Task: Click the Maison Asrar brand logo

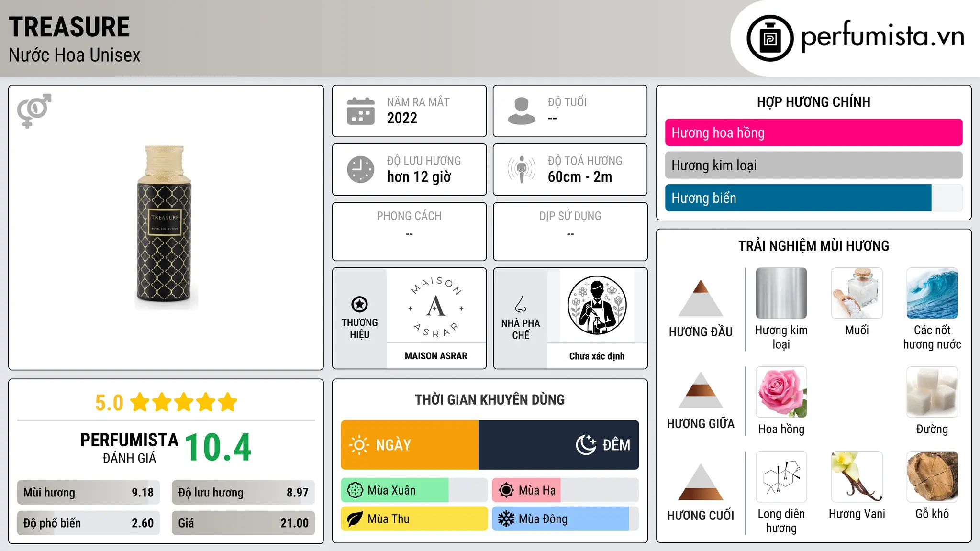Action: [436, 306]
